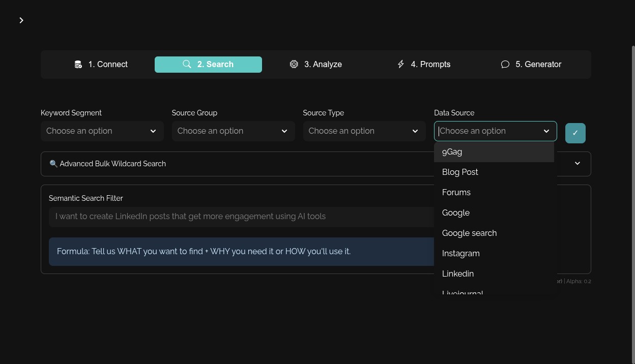This screenshot has width=635, height=364.
Task: Select the active 2. Search tab
Action: (208, 65)
